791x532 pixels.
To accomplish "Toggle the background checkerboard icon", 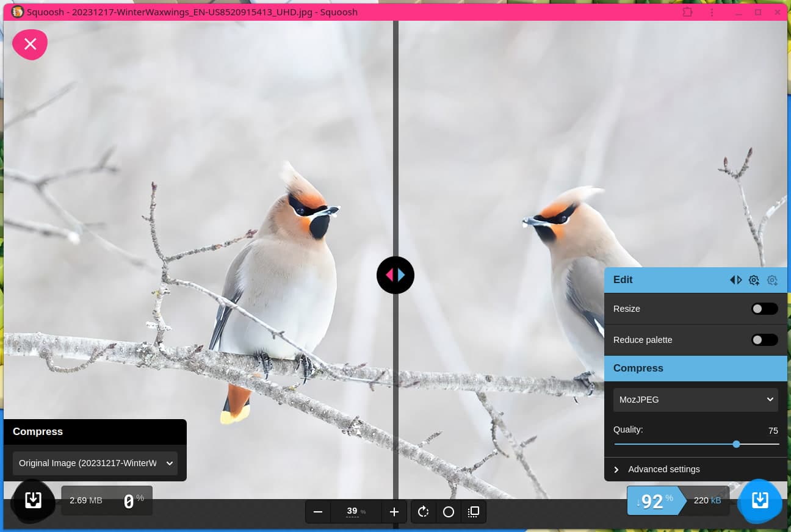I will [473, 512].
